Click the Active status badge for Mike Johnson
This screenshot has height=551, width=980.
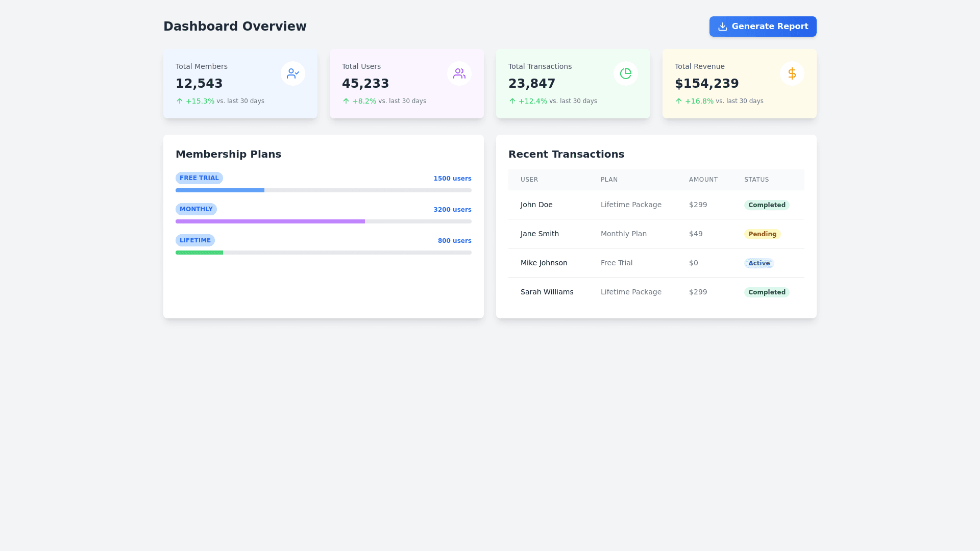[759, 263]
